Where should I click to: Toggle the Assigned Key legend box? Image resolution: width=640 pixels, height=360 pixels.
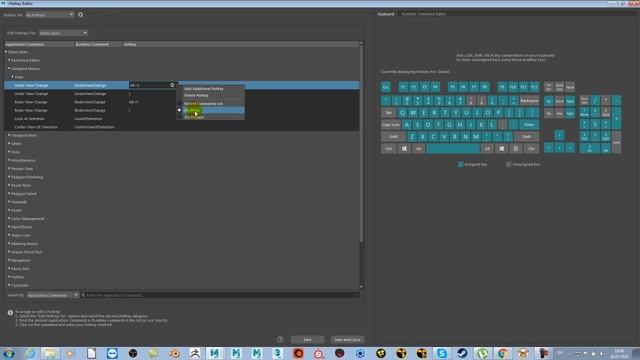tap(460, 164)
